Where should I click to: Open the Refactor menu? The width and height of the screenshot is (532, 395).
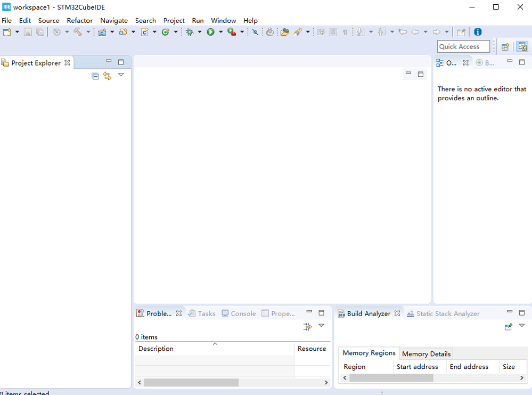80,20
